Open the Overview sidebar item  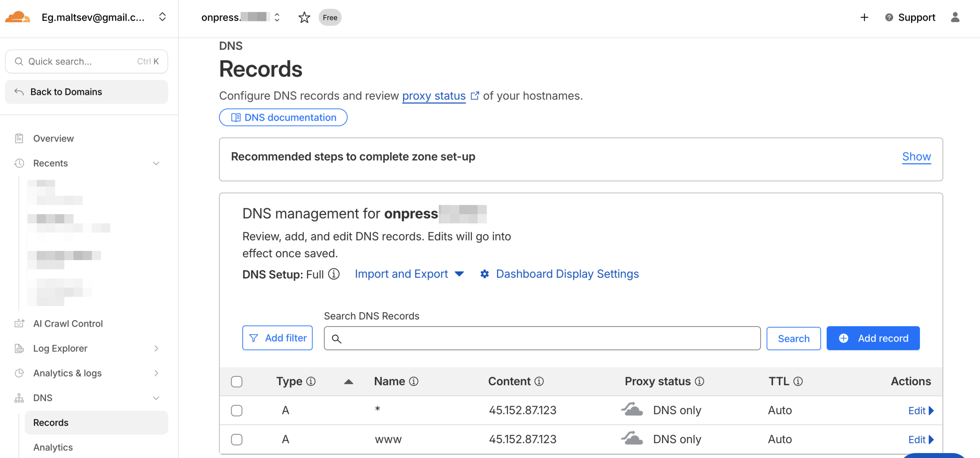[54, 139]
